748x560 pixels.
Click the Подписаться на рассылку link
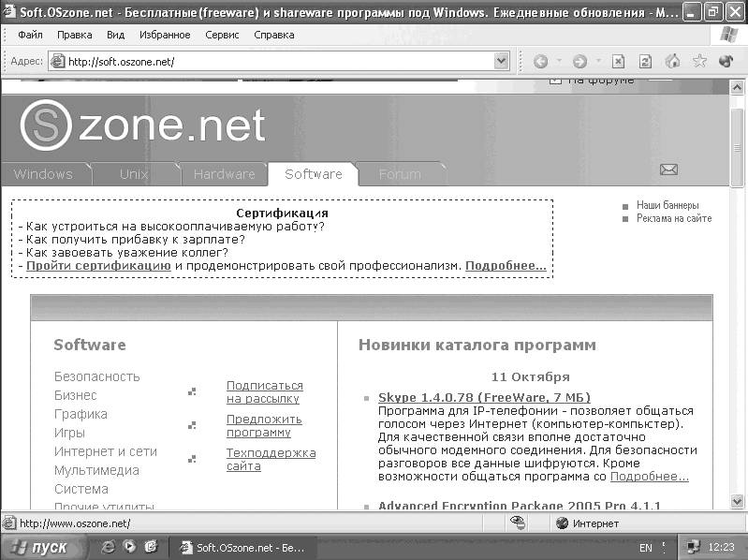(265, 392)
